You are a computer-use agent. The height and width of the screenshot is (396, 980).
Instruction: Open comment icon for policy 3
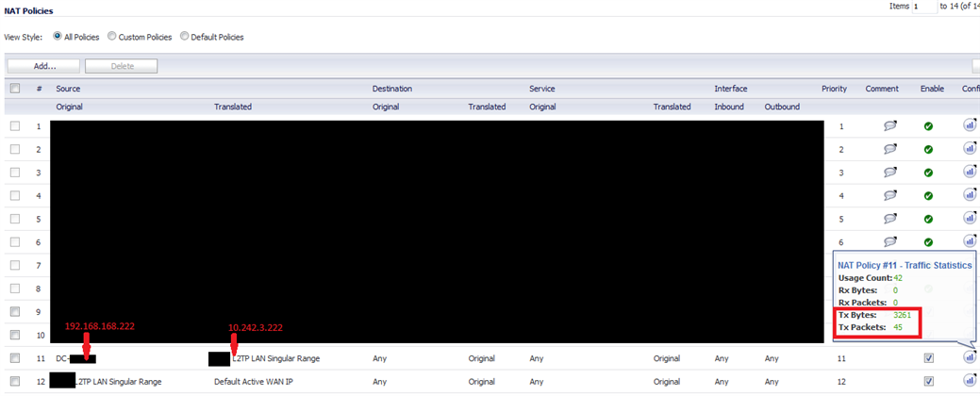(x=890, y=173)
